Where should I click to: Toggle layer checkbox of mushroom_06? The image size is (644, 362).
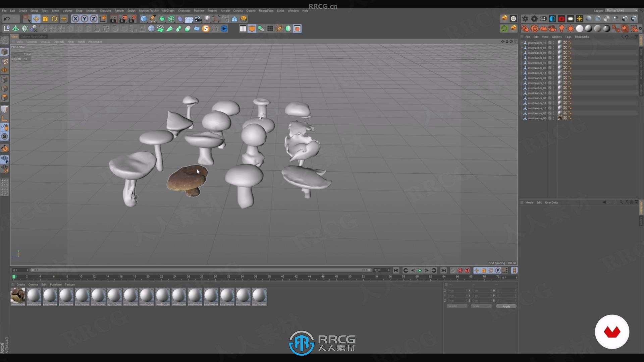pos(550,118)
